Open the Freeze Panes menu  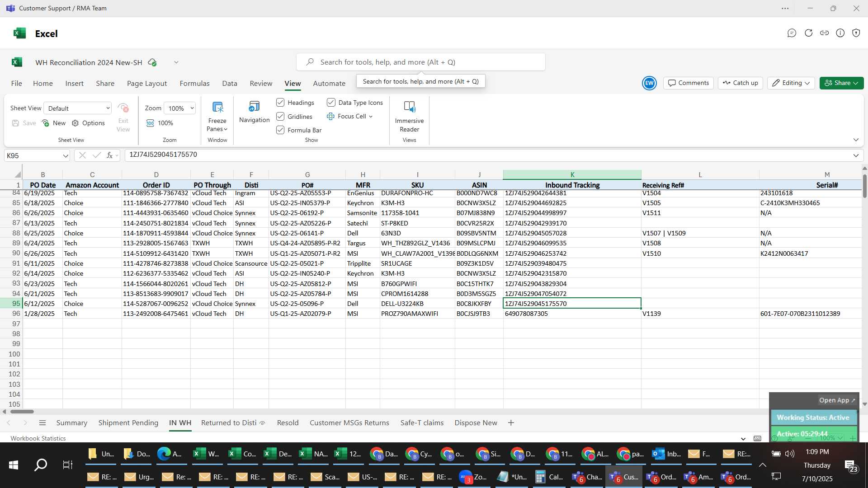click(x=217, y=117)
